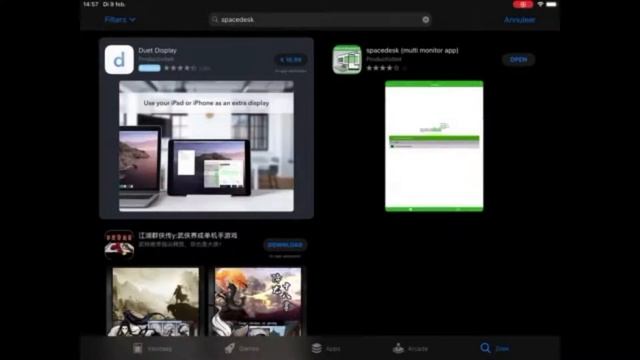
Task: View the first Chinese game screenshot
Action: pyautogui.click(x=156, y=302)
